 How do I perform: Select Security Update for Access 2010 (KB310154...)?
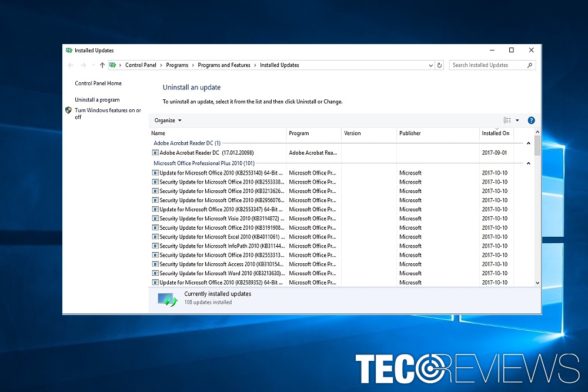tap(221, 264)
